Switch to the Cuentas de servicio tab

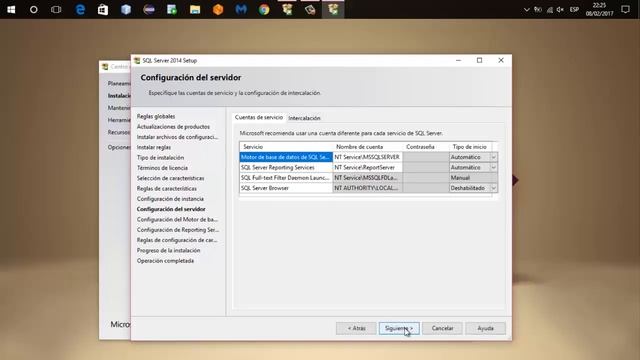259,117
